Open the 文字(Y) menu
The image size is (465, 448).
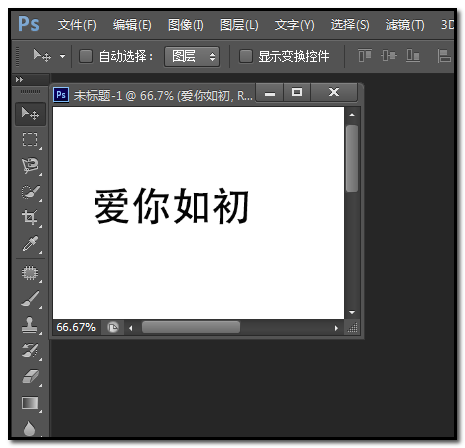[x=294, y=25]
